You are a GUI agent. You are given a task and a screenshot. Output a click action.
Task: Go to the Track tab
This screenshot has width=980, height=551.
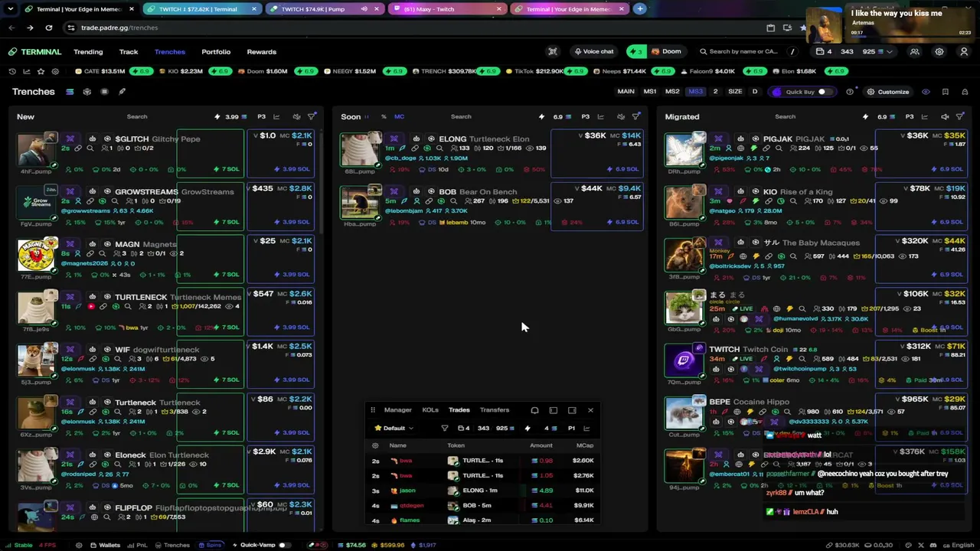(129, 52)
